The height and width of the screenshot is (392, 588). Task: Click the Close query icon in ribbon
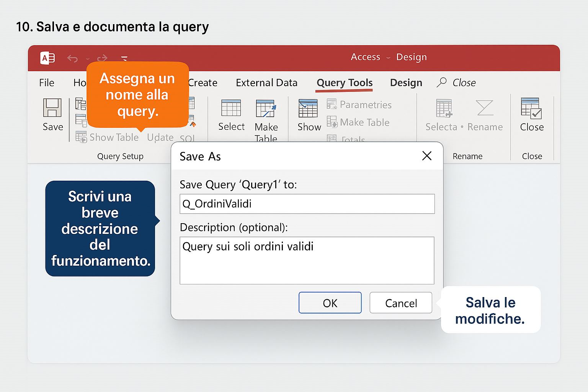click(531, 108)
